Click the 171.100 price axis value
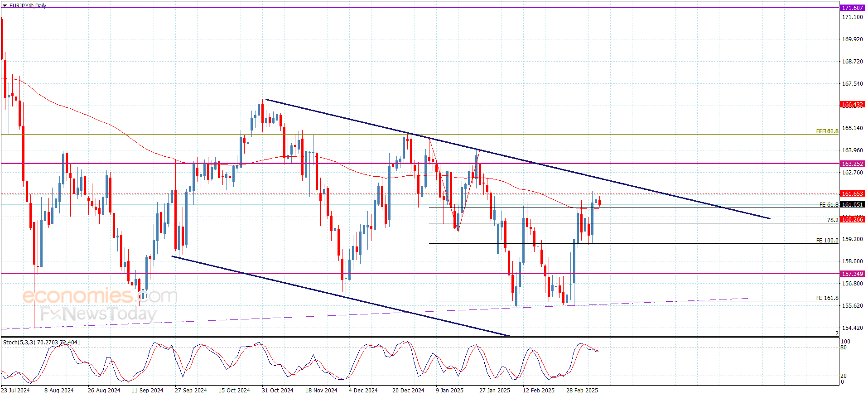The height and width of the screenshot is (396, 868). coord(852,17)
